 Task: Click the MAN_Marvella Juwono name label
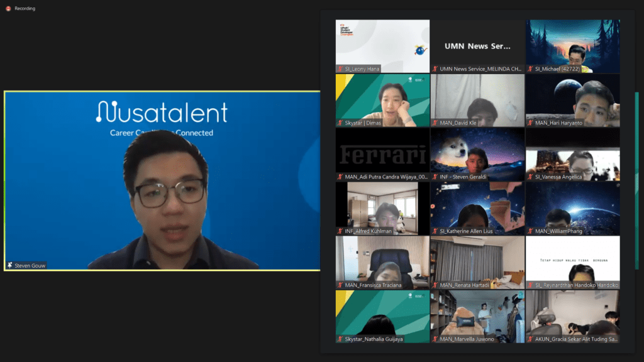pos(467,339)
